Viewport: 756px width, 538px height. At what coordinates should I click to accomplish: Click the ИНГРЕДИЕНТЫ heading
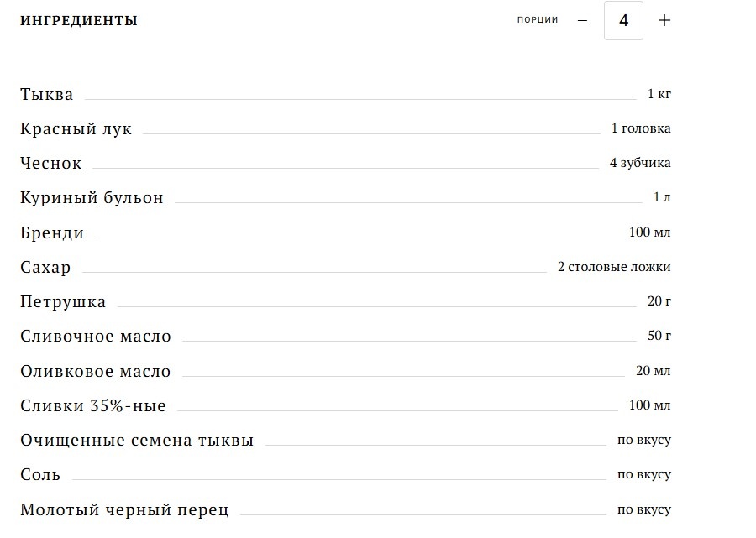tap(79, 21)
